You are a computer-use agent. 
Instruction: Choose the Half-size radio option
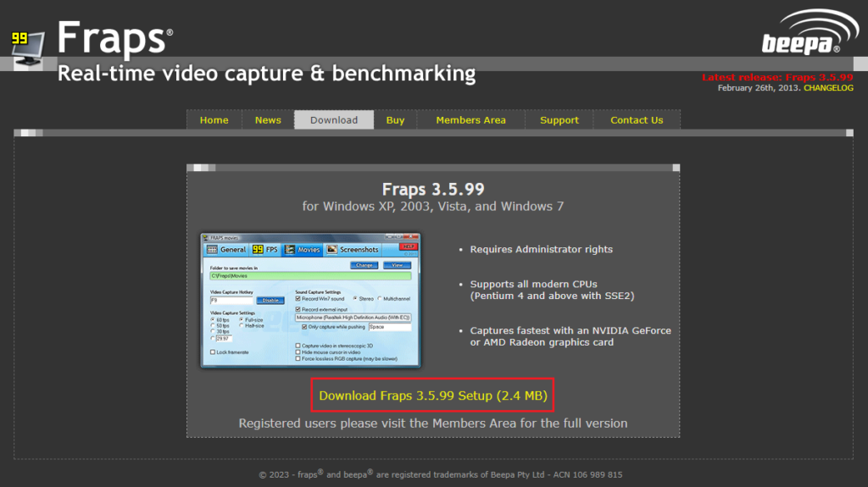pyautogui.click(x=240, y=325)
